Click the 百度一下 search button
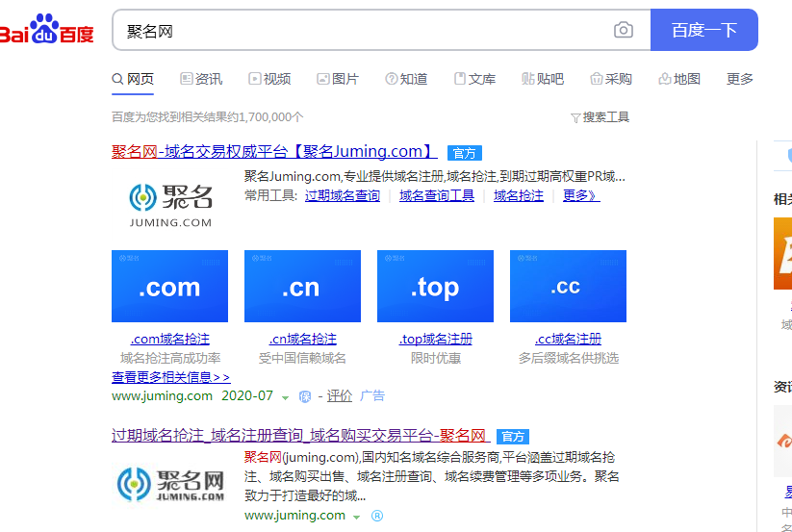Image resolution: width=792 pixels, height=532 pixels. pyautogui.click(x=704, y=30)
